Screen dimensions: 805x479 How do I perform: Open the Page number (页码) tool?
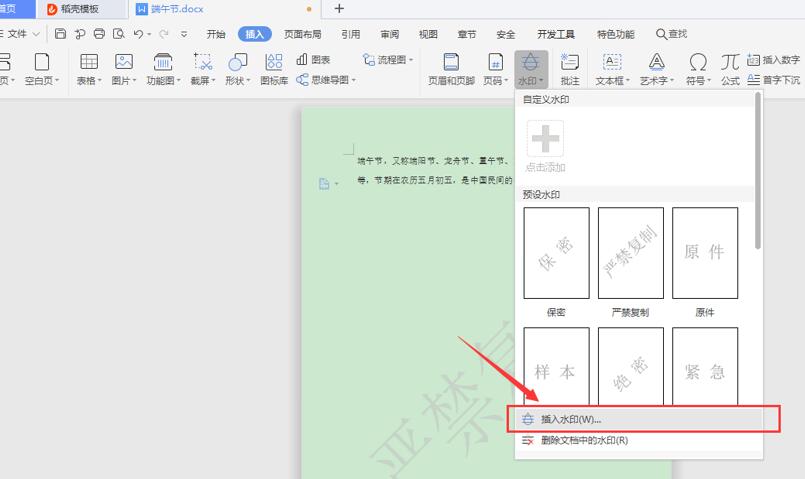495,69
